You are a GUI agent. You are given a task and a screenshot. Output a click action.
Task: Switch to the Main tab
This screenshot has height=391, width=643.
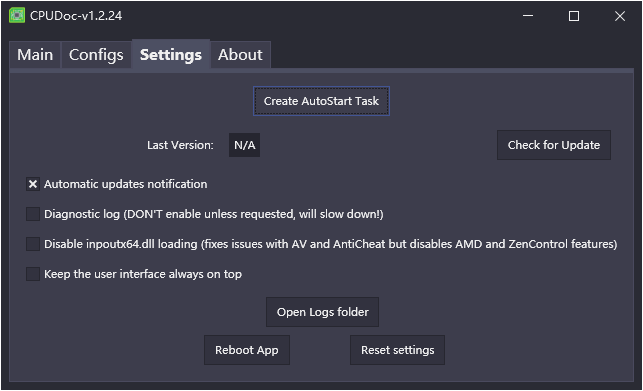tap(35, 55)
